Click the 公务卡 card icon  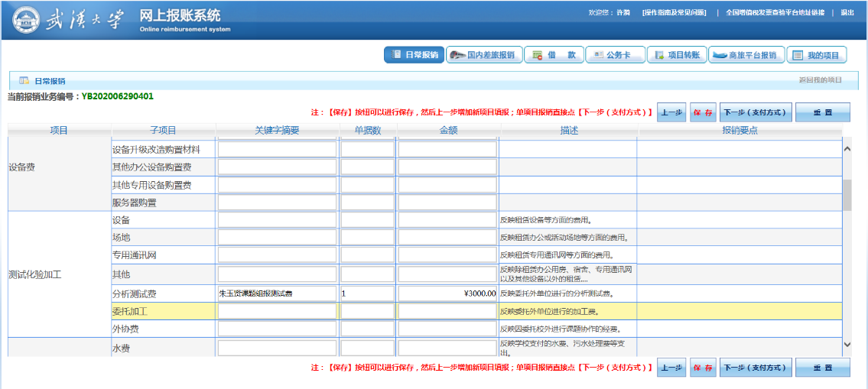[597, 55]
